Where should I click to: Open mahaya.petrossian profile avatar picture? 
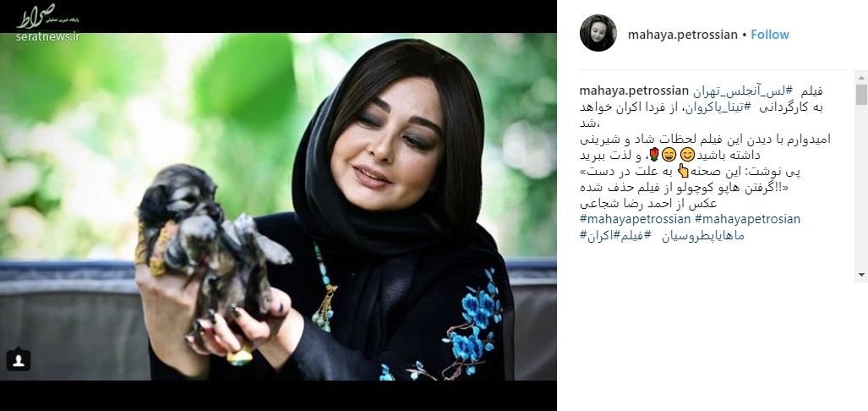(598, 33)
